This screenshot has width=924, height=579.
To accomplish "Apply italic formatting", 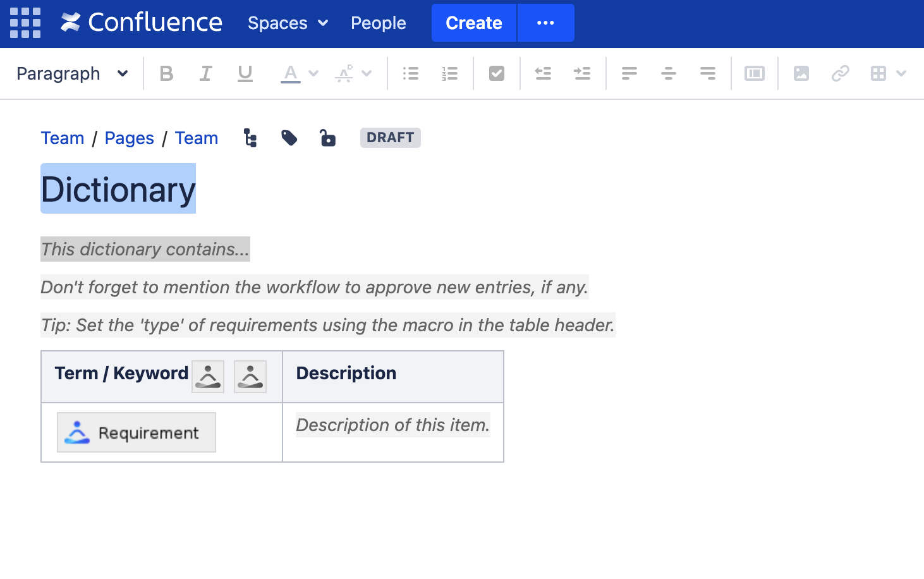I will click(205, 73).
